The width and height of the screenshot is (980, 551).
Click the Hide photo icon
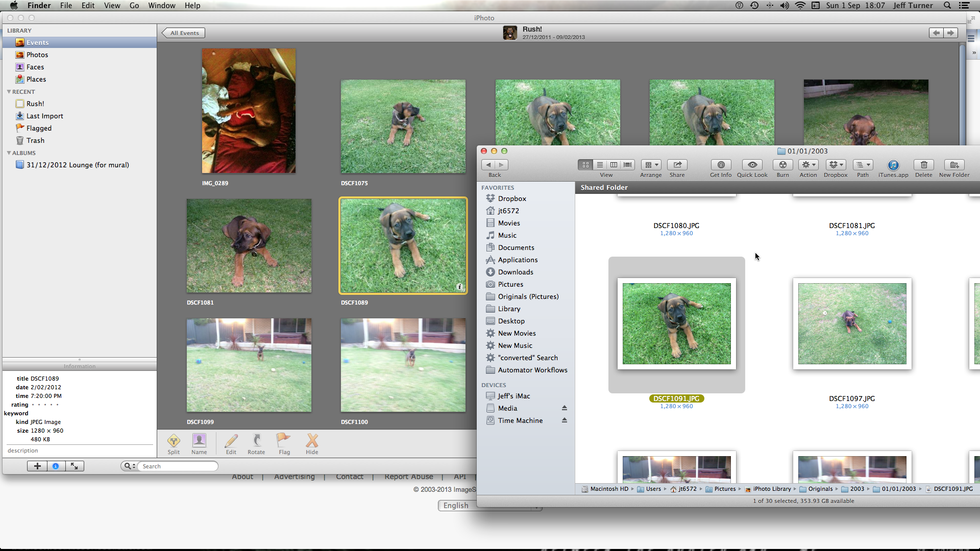pos(312,441)
